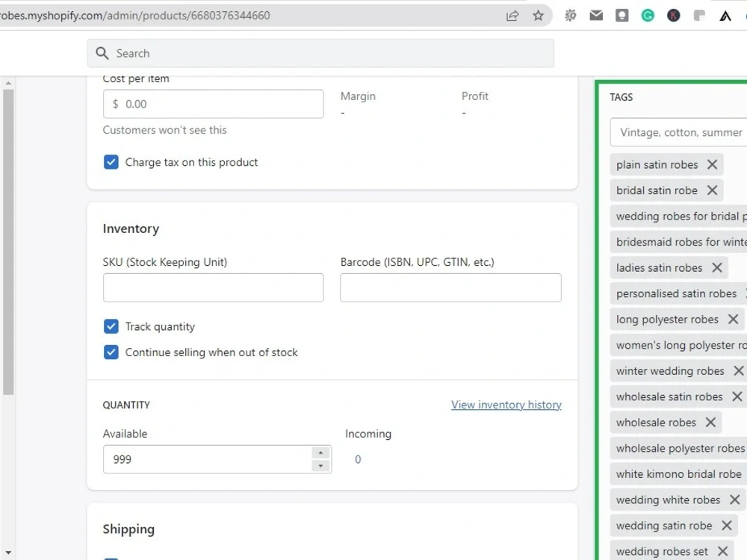Click the Tags input 'Vintage, cotton, summer'
747x560 pixels.
click(679, 132)
